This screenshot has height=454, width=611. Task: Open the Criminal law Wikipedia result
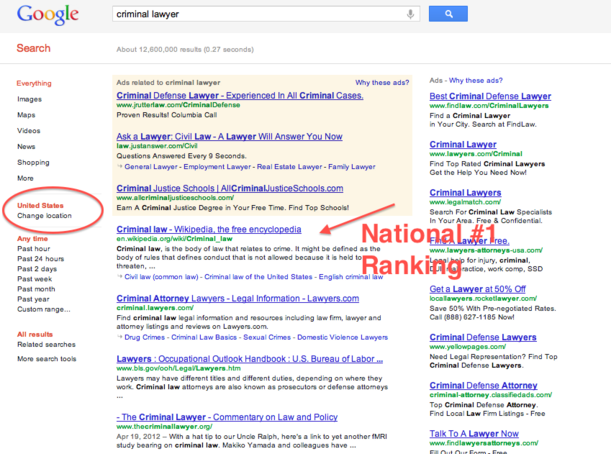208,229
